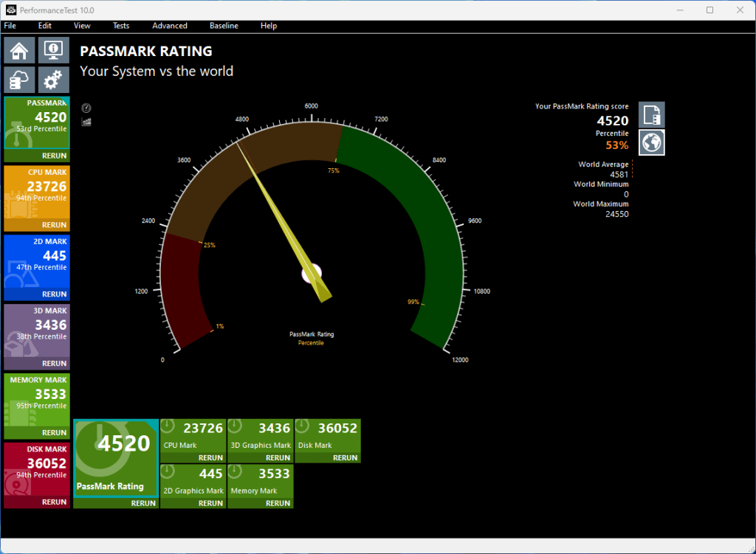Image resolution: width=756 pixels, height=554 pixels.
Task: Rerun the Memory Mark sidebar test
Action: [54, 432]
